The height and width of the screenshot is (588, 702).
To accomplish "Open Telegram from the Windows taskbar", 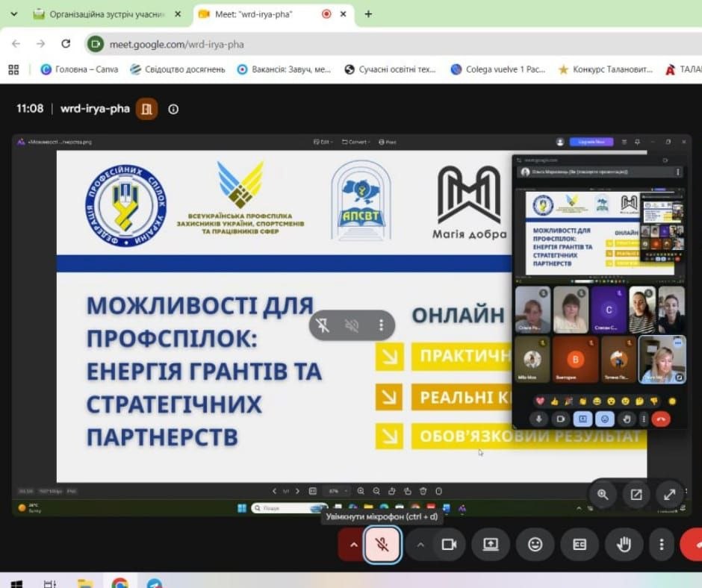I will click(x=155, y=583).
